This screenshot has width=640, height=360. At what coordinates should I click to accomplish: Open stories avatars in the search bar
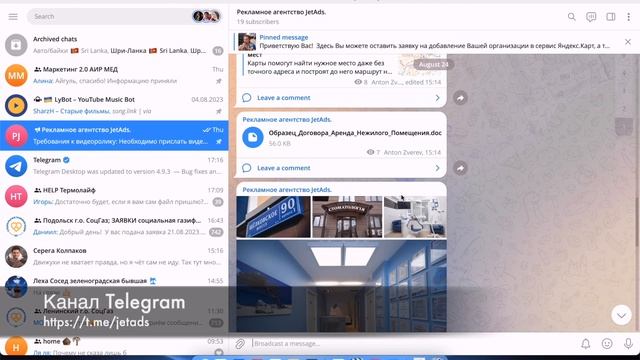pyautogui.click(x=207, y=16)
